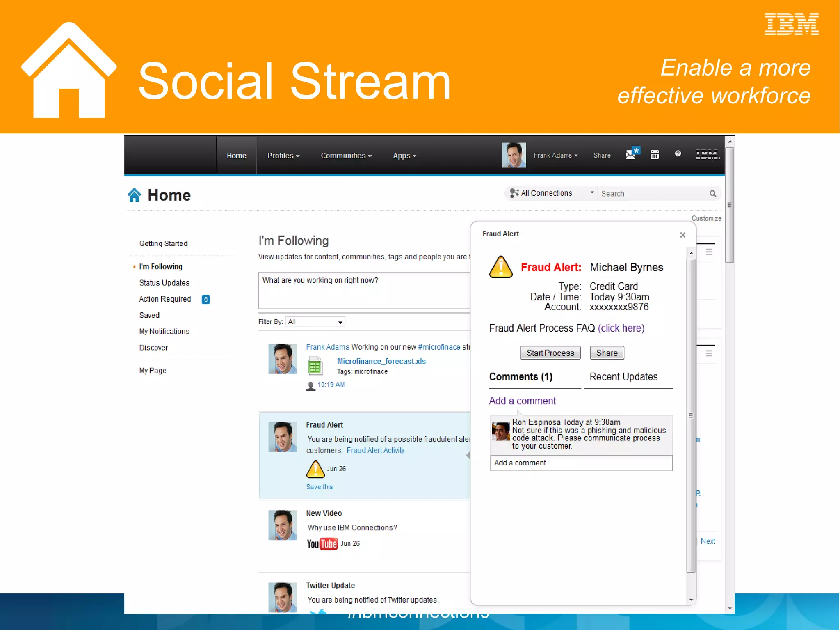Open Microfinance_forecast.xls file link
840x630 pixels.
tap(381, 361)
